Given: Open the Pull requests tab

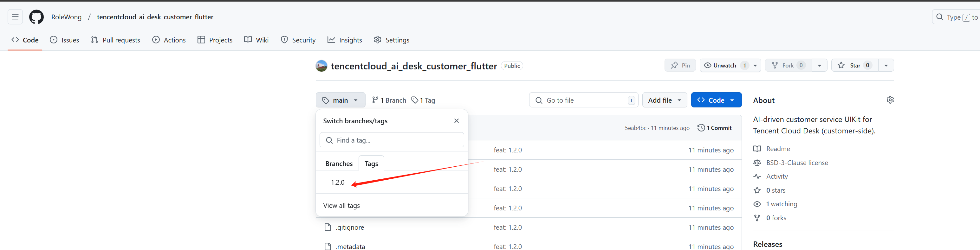Looking at the screenshot, I should [116, 40].
